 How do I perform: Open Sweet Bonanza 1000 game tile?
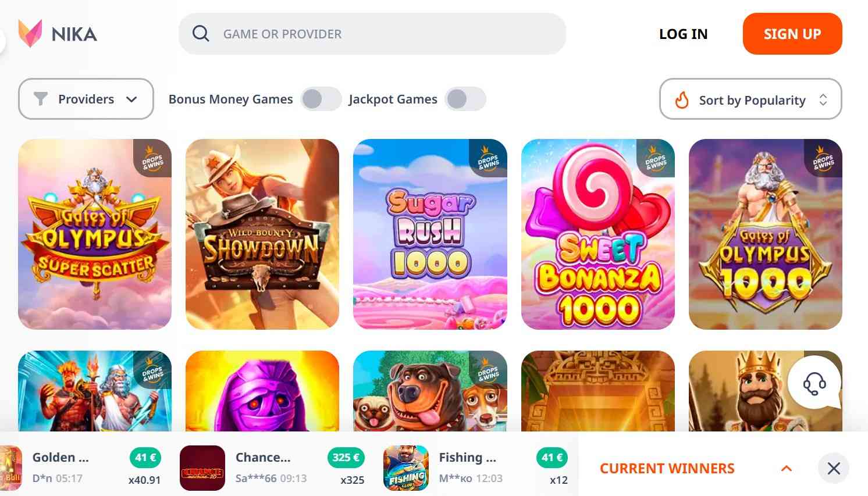click(x=598, y=234)
